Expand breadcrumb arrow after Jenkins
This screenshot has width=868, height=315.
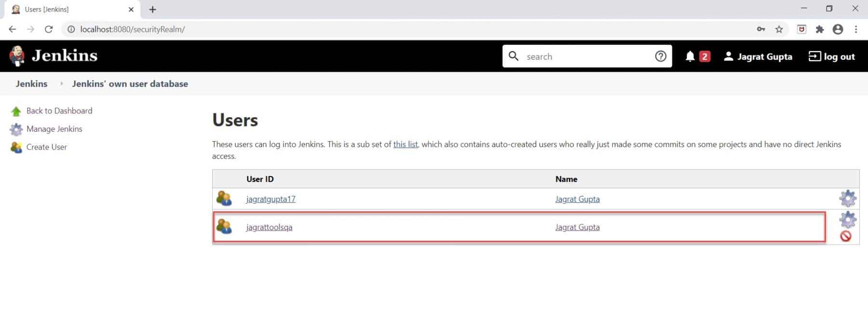[x=62, y=83]
